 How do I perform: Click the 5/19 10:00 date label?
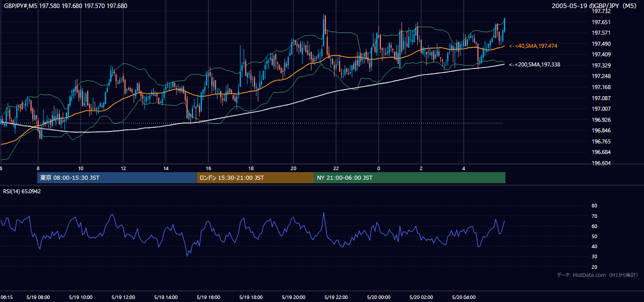pyautogui.click(x=81, y=297)
